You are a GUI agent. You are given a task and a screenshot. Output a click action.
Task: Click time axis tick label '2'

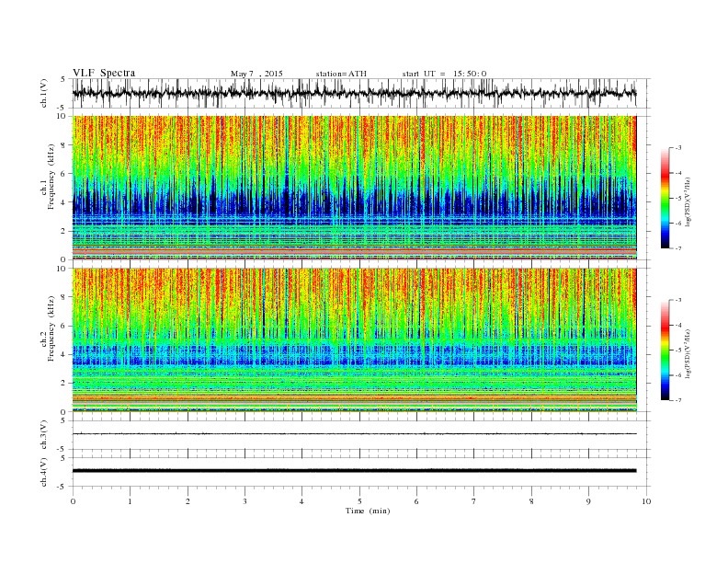point(188,501)
